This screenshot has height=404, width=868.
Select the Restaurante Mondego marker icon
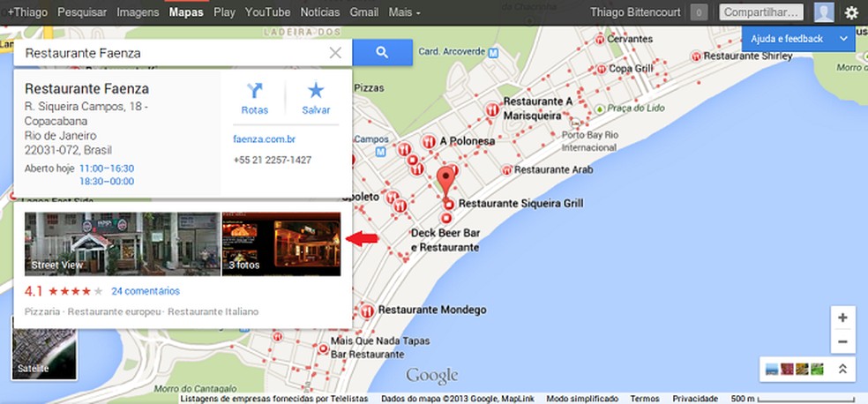[x=366, y=311]
